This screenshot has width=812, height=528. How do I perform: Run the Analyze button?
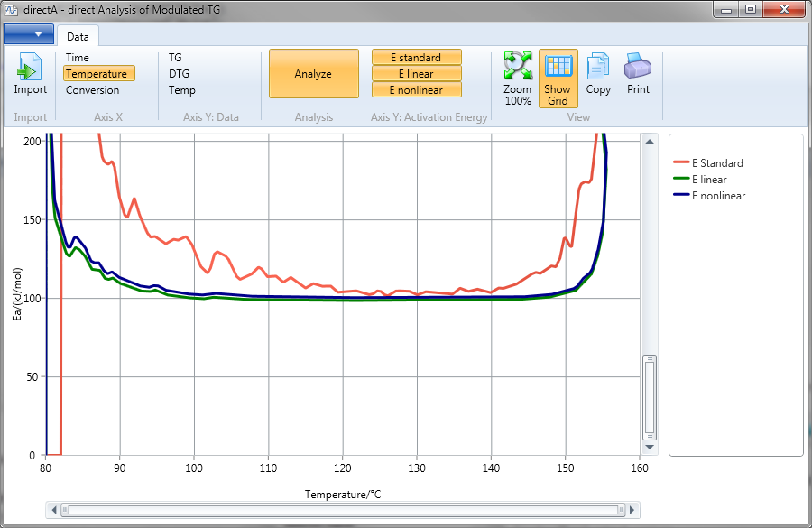(x=314, y=74)
